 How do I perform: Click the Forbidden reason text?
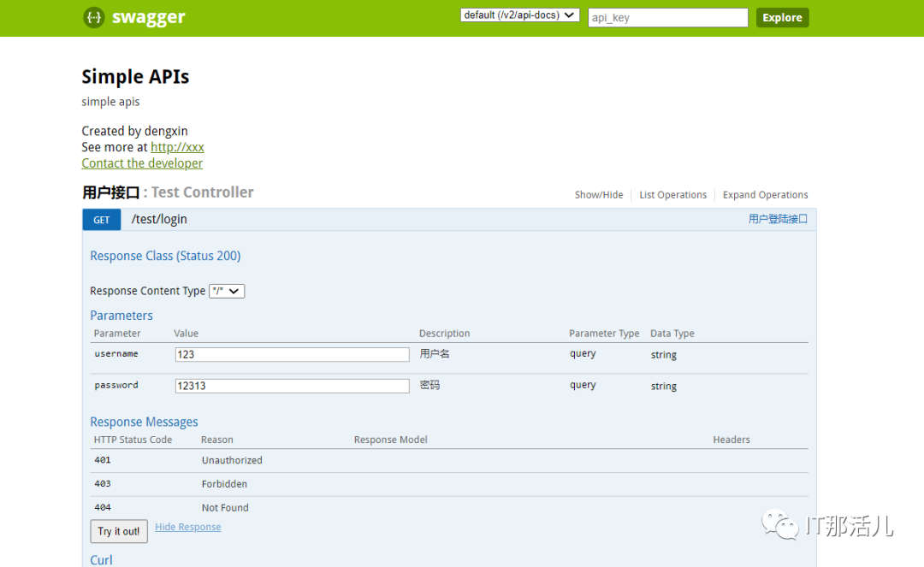tap(224, 484)
